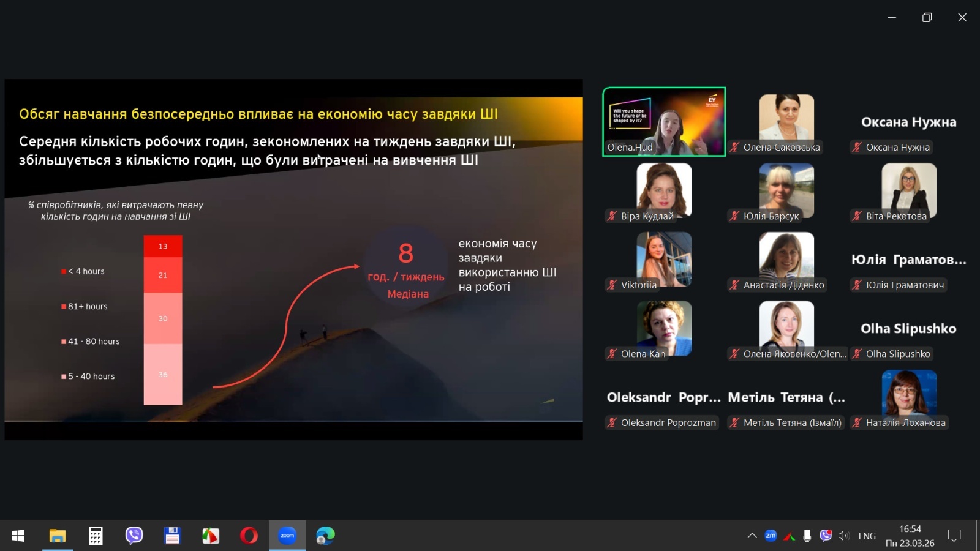The height and width of the screenshot is (551, 980).
Task: Click the Zoom icon in system tray
Action: point(771,536)
